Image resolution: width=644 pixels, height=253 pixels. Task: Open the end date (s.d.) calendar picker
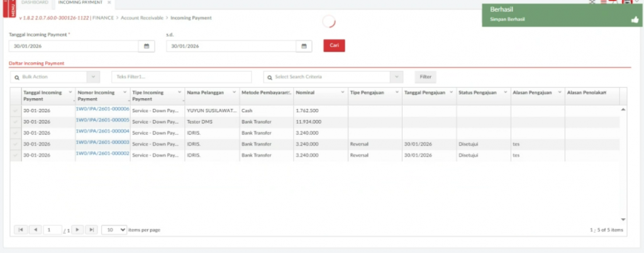[x=304, y=46]
